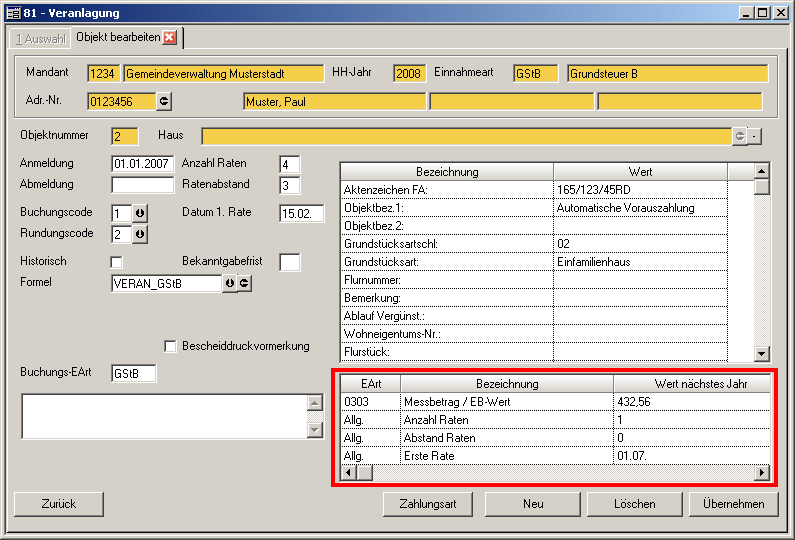Toggle the Historisch checkbox
Image resolution: width=795 pixels, height=540 pixels.
tap(116, 262)
